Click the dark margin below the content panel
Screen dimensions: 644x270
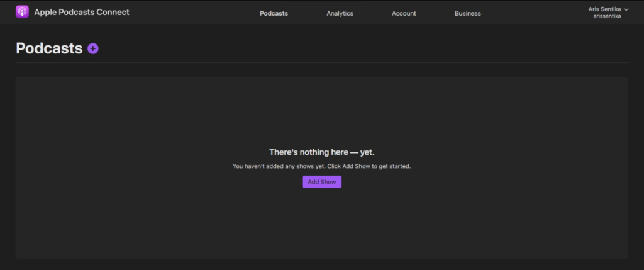[321, 264]
